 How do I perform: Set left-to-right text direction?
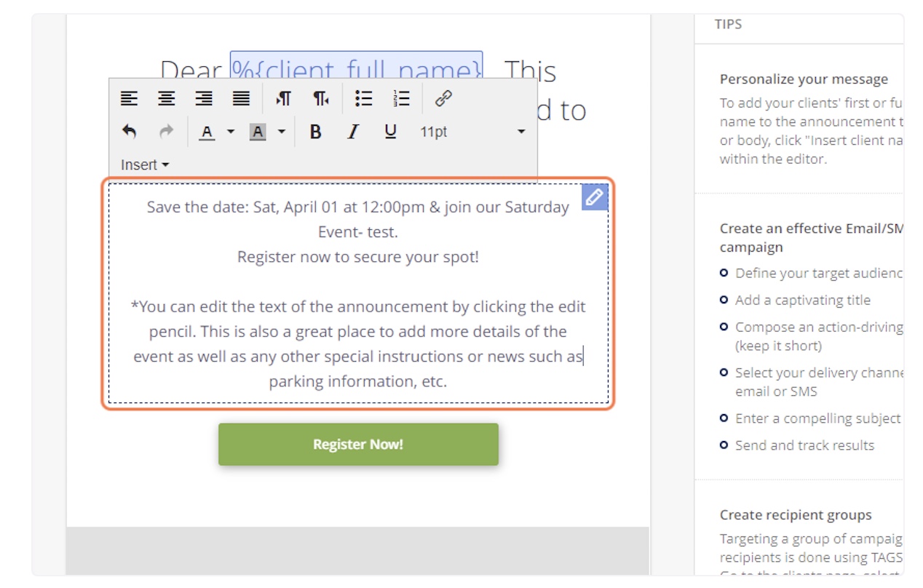pyautogui.click(x=284, y=98)
